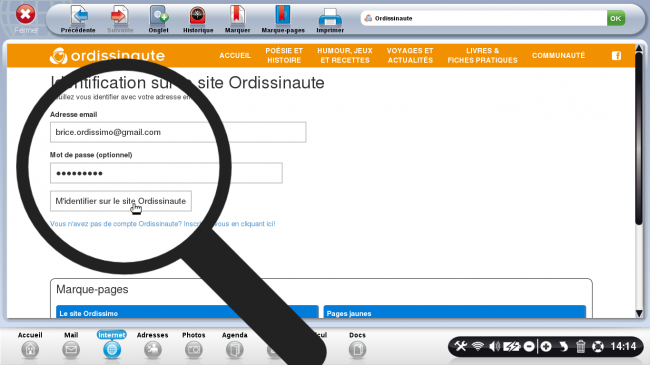Go back with the Précédente arrow

78,19
